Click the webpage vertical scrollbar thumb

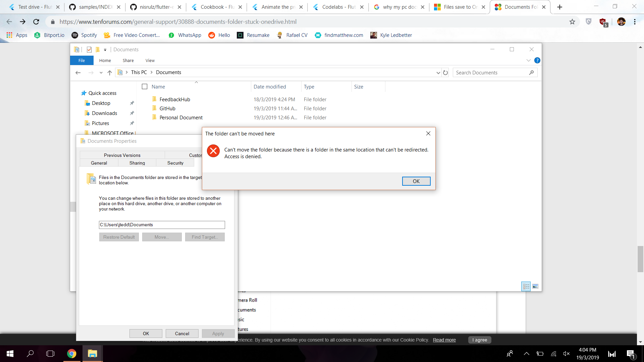640,259
